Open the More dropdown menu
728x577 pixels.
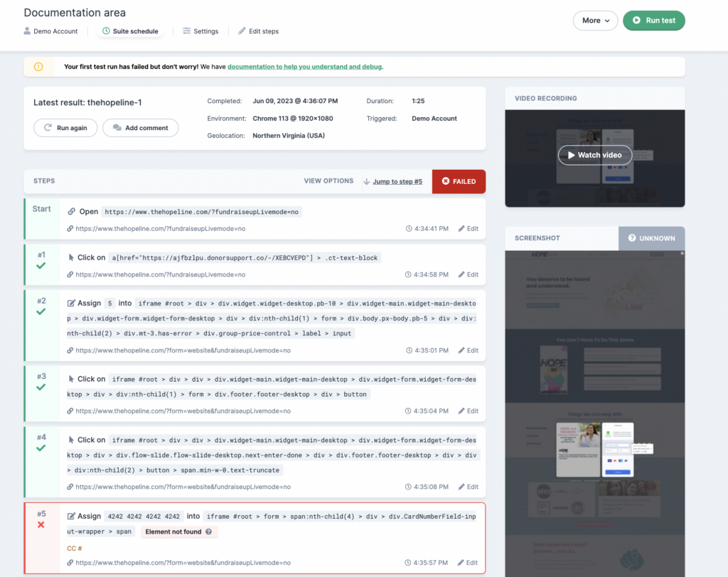[595, 21]
